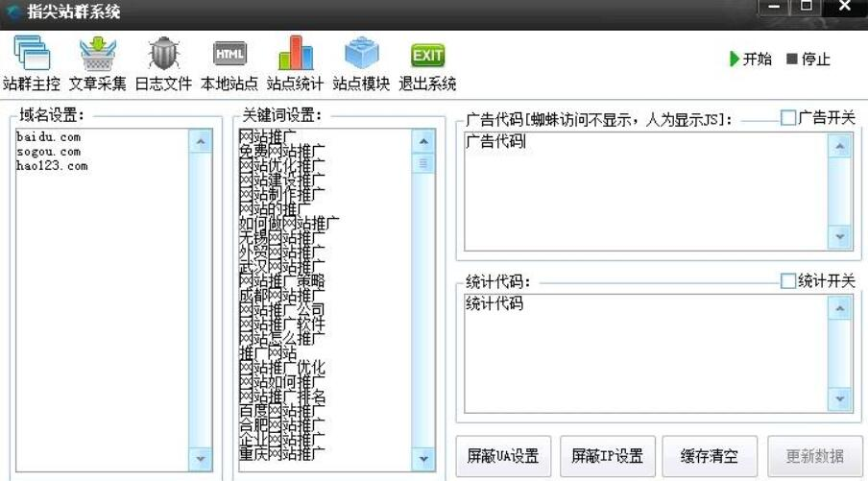Select keyword 百度网站推广
This screenshot has height=481, width=868.
(x=282, y=411)
